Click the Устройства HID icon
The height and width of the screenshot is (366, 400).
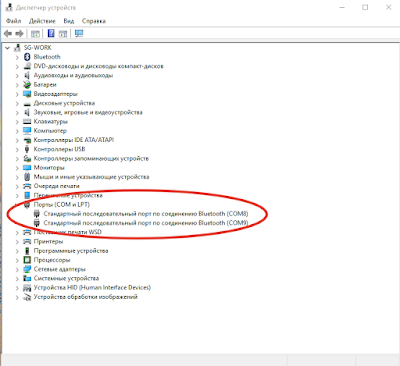27,288
